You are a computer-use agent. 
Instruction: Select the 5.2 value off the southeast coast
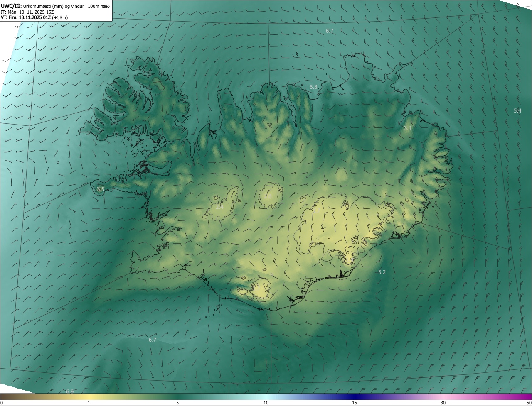point(382,272)
